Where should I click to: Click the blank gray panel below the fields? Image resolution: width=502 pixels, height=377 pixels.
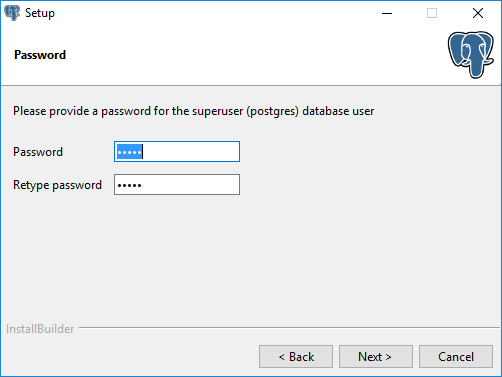[x=250, y=260]
